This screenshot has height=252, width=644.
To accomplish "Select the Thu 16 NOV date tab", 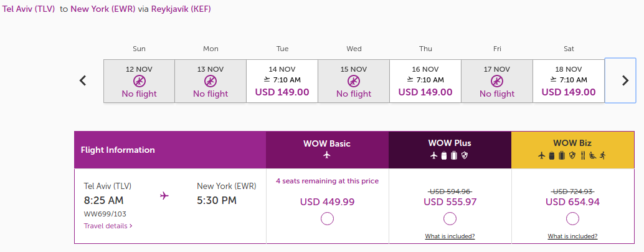I will pyautogui.click(x=425, y=81).
